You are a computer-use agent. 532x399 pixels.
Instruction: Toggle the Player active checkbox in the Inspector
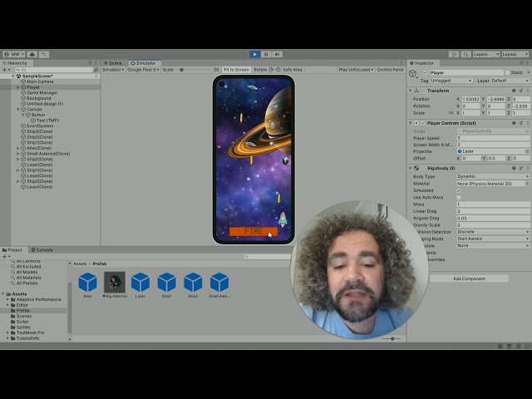pos(425,72)
